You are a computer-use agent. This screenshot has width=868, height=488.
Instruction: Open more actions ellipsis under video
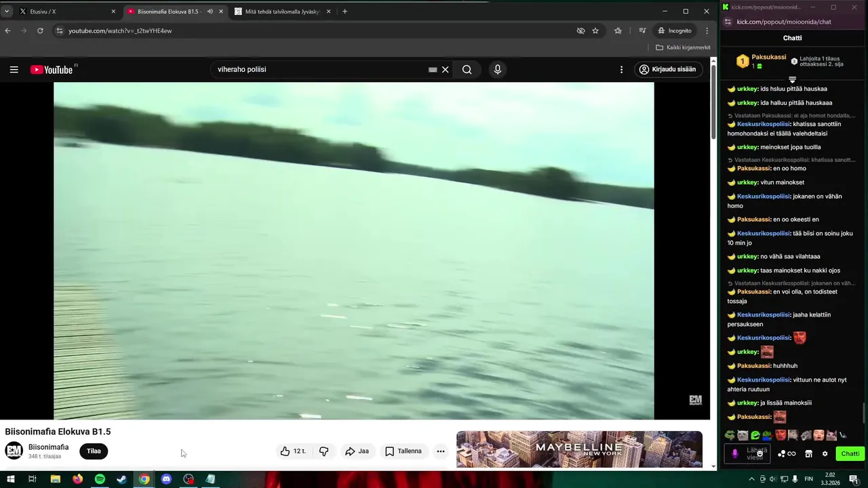pyautogui.click(x=441, y=451)
